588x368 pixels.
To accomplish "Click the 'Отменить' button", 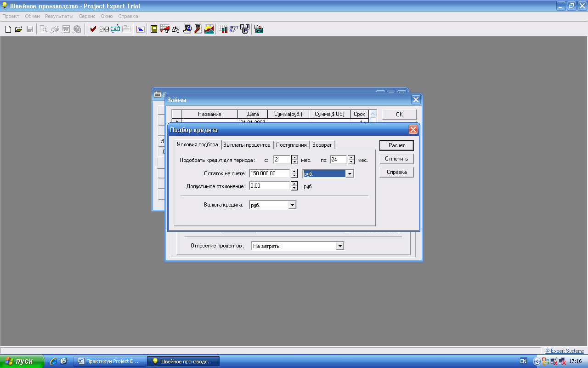I will point(396,159).
